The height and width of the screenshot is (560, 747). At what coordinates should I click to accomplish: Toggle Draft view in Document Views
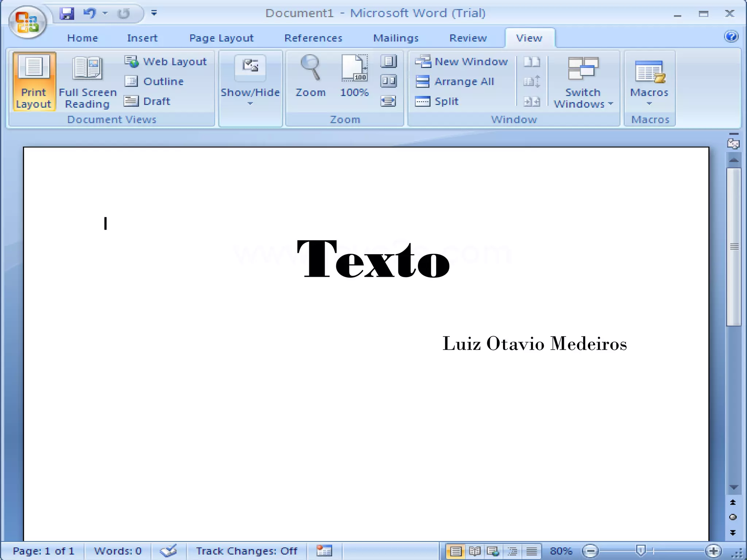tap(147, 101)
